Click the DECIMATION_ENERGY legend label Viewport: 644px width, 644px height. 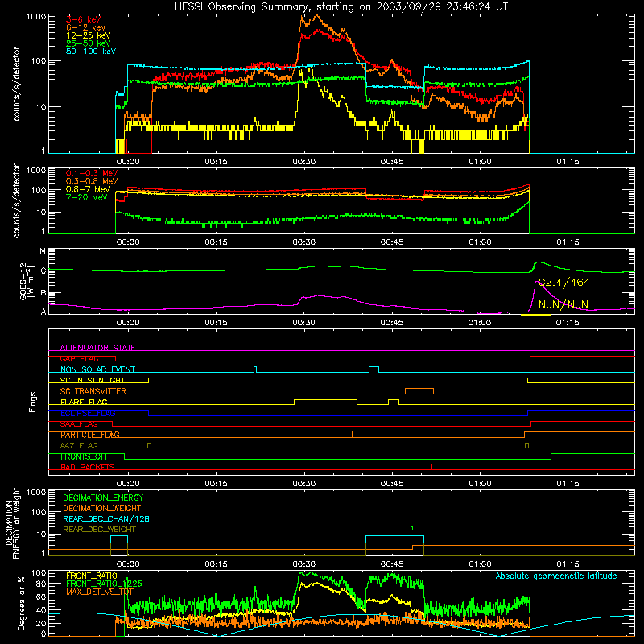[x=103, y=497]
